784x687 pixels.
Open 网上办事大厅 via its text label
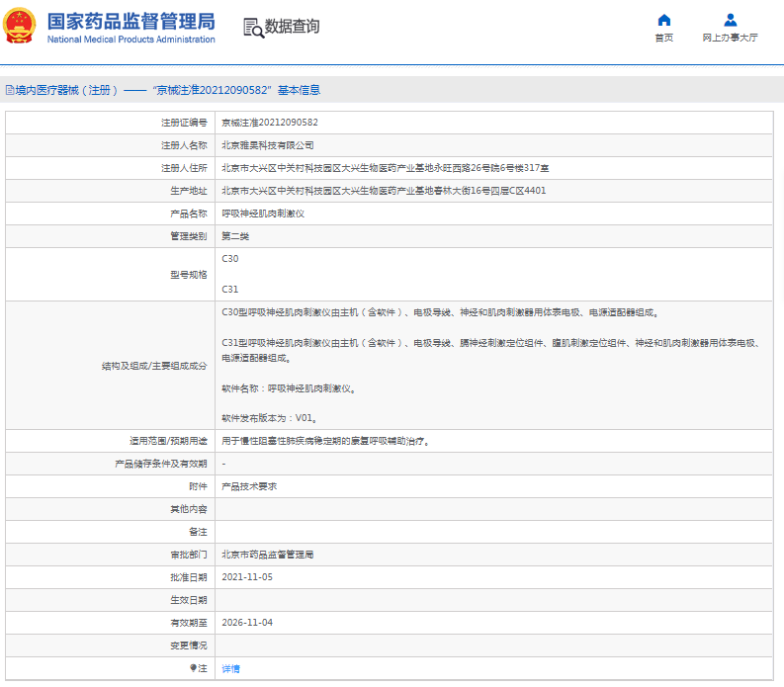click(730, 38)
